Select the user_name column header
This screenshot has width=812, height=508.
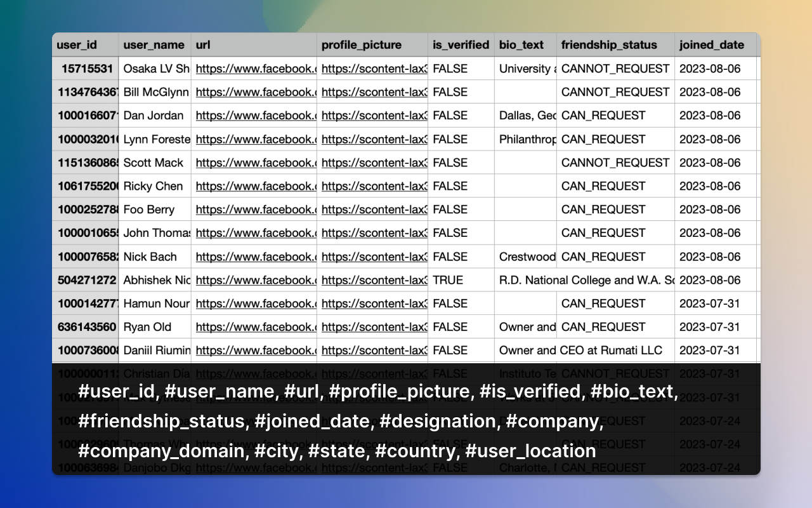(x=155, y=44)
